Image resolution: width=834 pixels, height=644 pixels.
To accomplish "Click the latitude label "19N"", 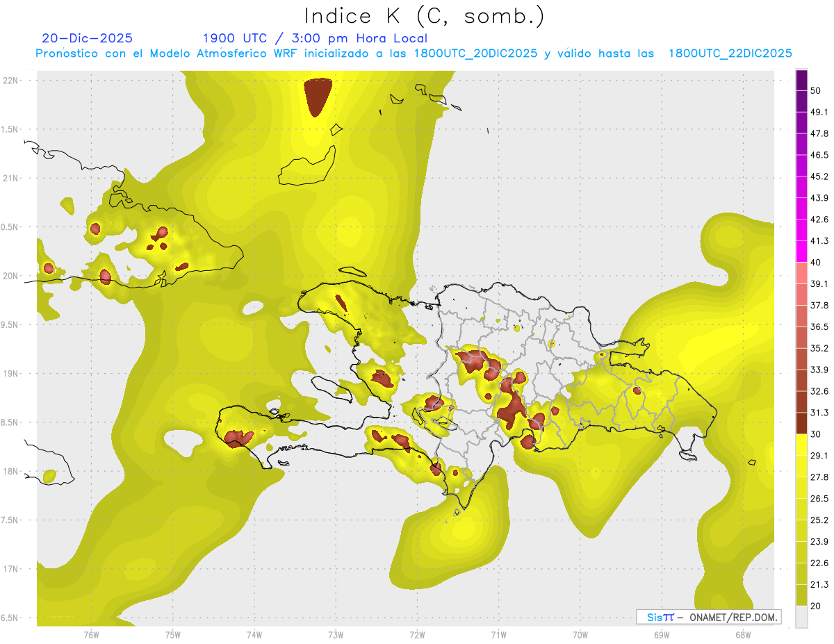I will (10, 373).
